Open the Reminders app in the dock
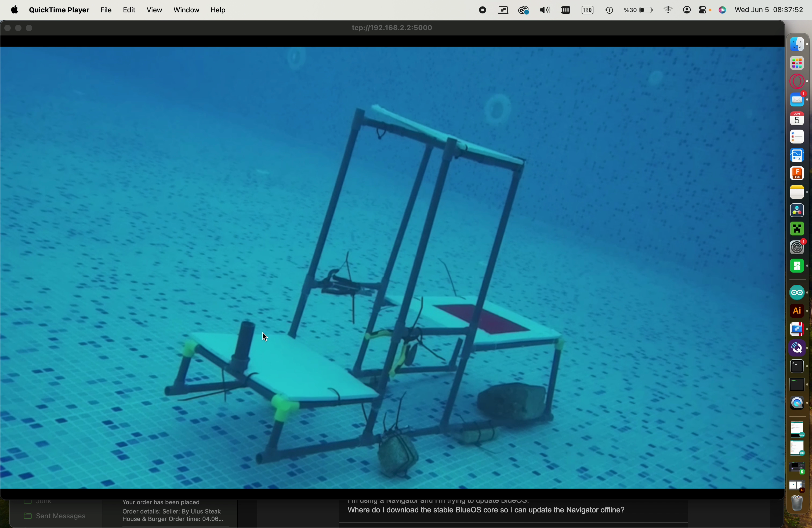 797,137
